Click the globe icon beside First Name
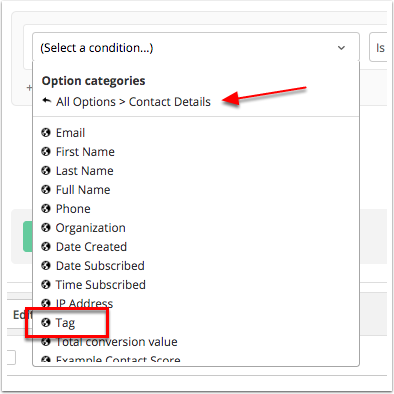Image resolution: width=394 pixels, height=394 pixels. pos(46,152)
